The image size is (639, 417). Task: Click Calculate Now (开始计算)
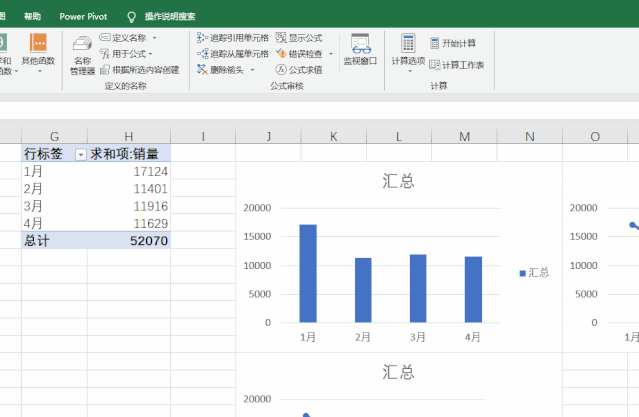(x=453, y=43)
